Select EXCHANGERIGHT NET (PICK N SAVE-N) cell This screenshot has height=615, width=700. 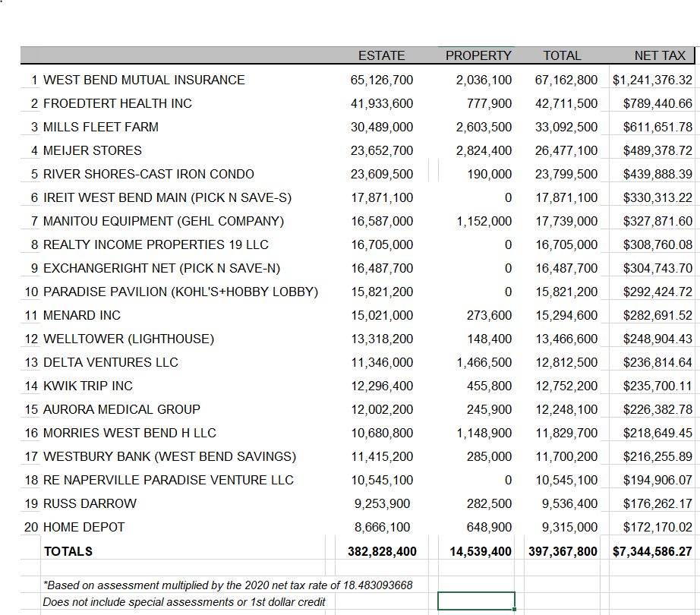coord(162,268)
